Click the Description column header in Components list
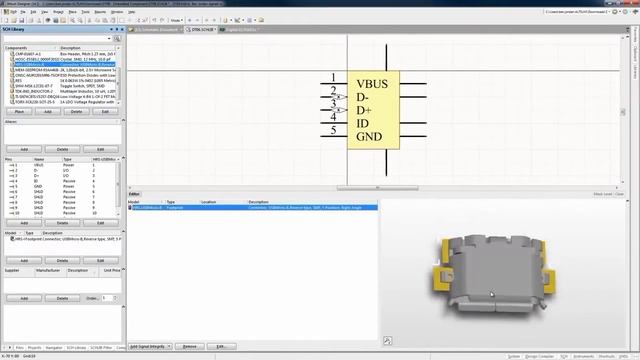This screenshot has width=640, height=360. (87, 48)
